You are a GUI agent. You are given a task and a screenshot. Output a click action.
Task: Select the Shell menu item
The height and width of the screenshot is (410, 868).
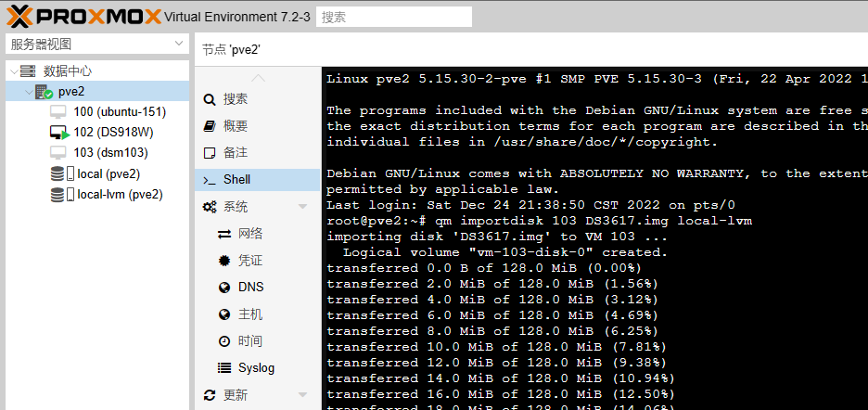(x=258, y=180)
